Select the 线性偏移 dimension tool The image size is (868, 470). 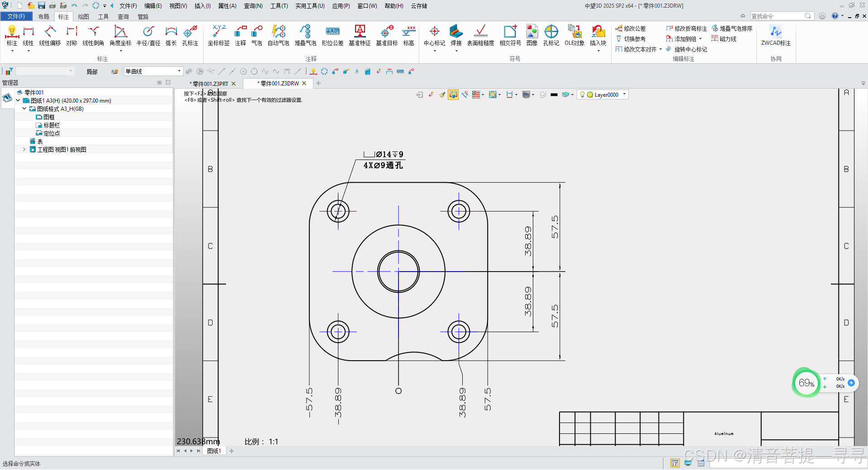(x=50, y=36)
